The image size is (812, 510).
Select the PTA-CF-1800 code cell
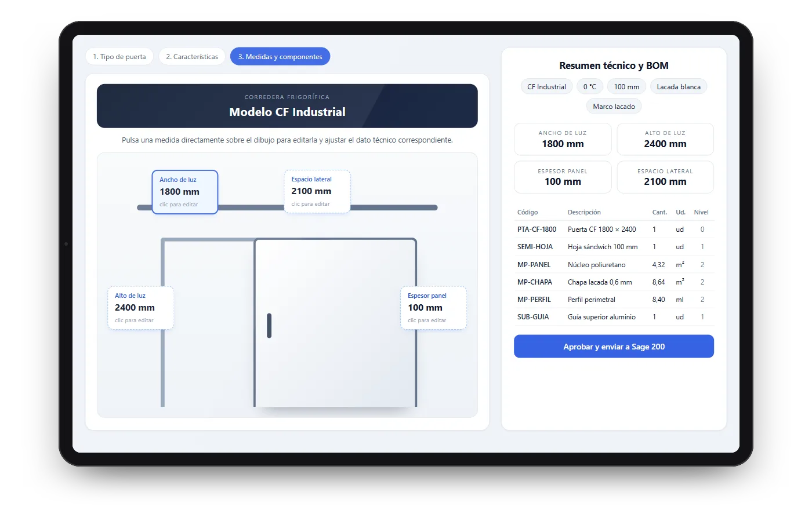click(x=536, y=230)
